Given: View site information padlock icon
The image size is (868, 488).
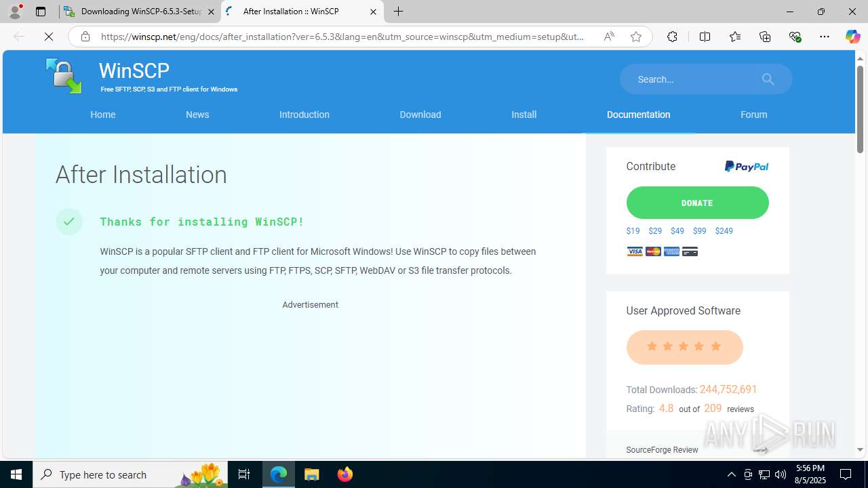Looking at the screenshot, I should (85, 37).
